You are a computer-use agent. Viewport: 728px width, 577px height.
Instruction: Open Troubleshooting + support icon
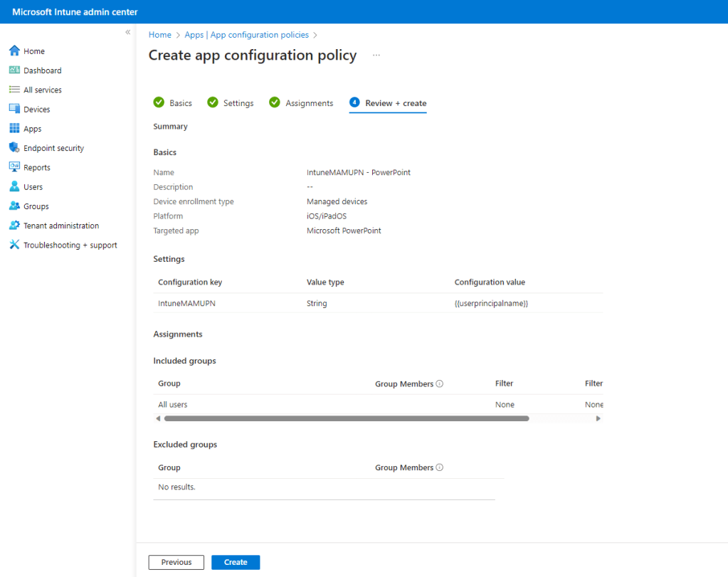pos(14,245)
